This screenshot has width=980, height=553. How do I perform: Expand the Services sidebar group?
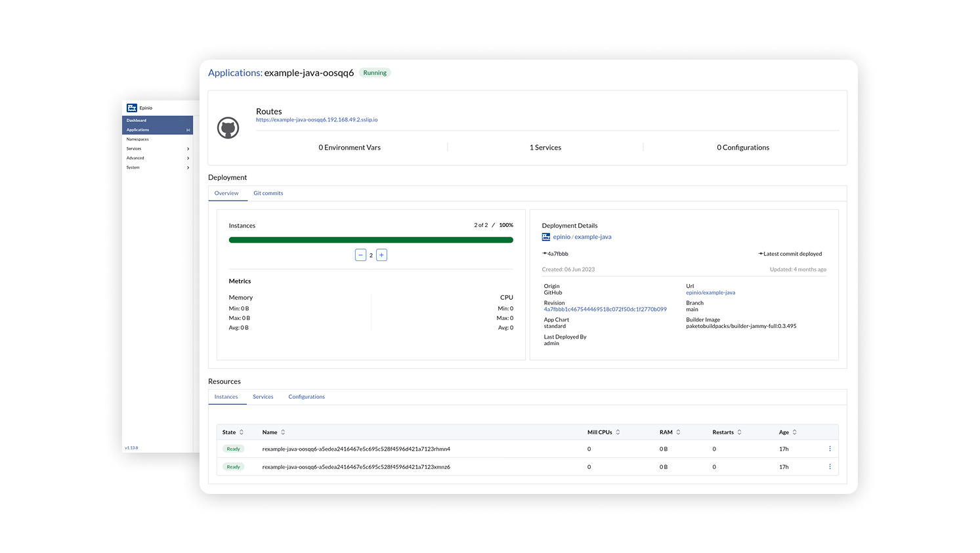188,149
